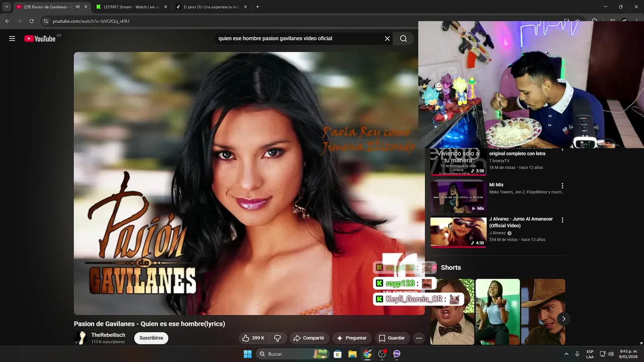644x362 pixels.
Task: Click the search magnifier button
Action: coord(404,39)
